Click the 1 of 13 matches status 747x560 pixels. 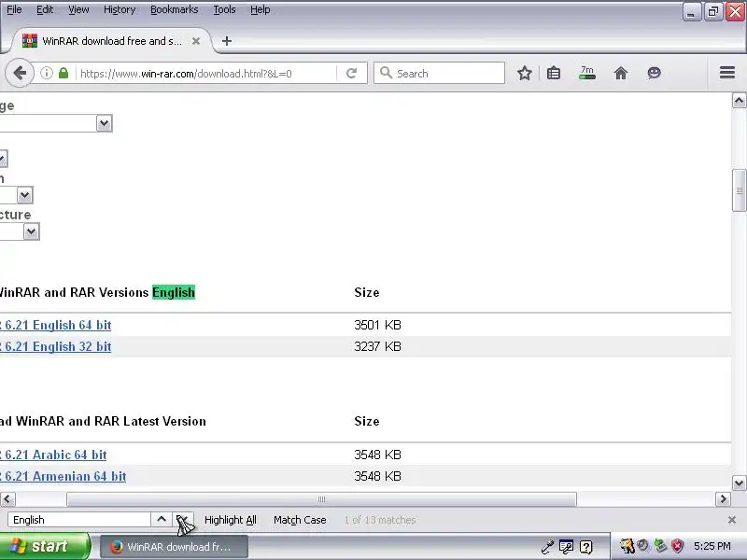tap(380, 520)
